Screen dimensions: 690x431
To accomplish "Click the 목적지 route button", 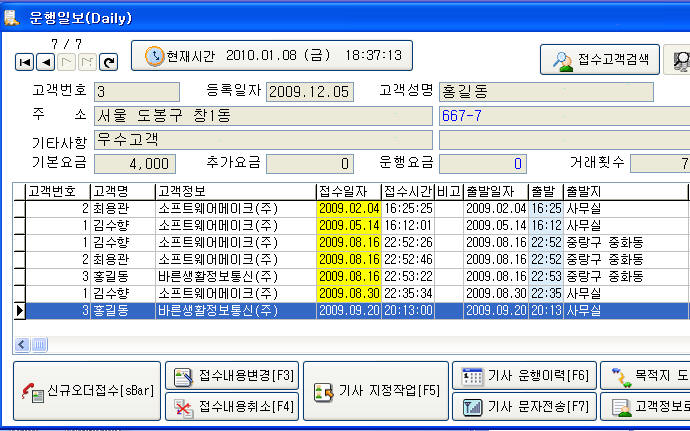I will point(646,376).
